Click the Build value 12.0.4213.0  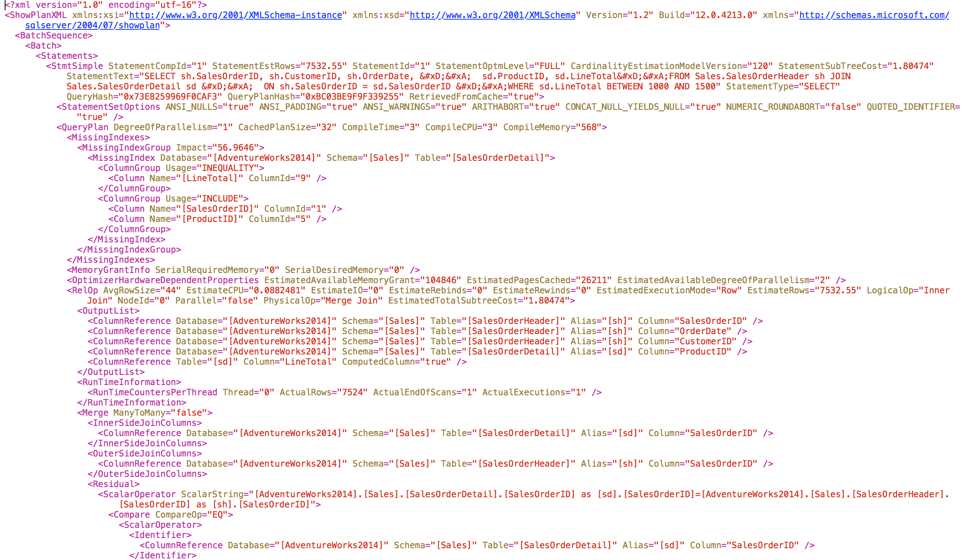coord(724,15)
